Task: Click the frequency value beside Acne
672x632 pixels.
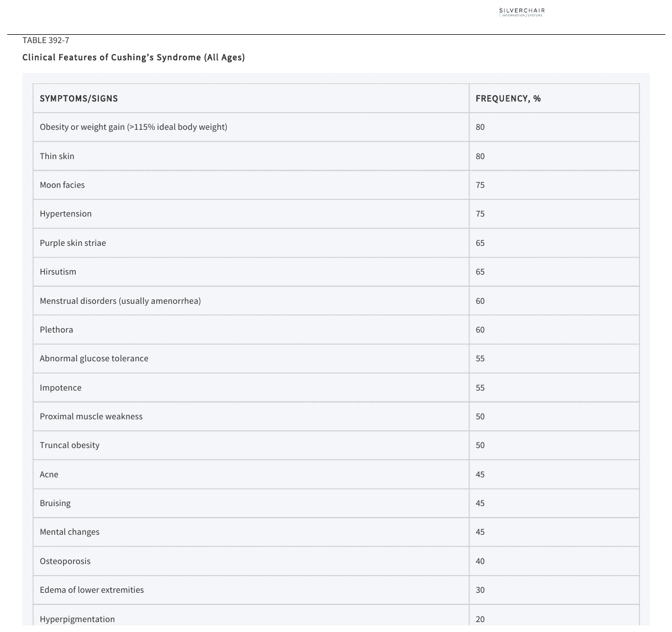Action: click(x=480, y=475)
